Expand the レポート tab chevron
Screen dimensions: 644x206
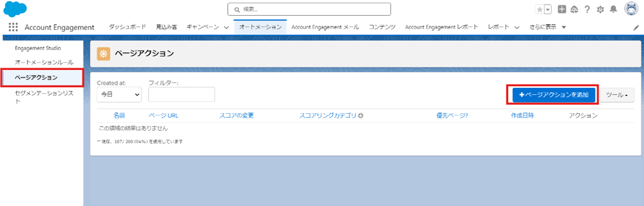[517, 28]
